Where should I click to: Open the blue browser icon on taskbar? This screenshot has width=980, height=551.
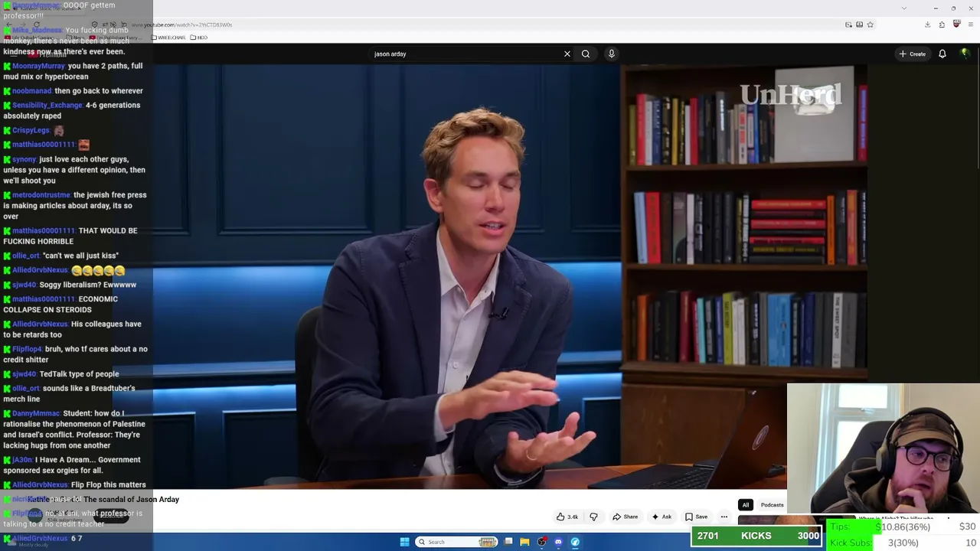click(575, 542)
